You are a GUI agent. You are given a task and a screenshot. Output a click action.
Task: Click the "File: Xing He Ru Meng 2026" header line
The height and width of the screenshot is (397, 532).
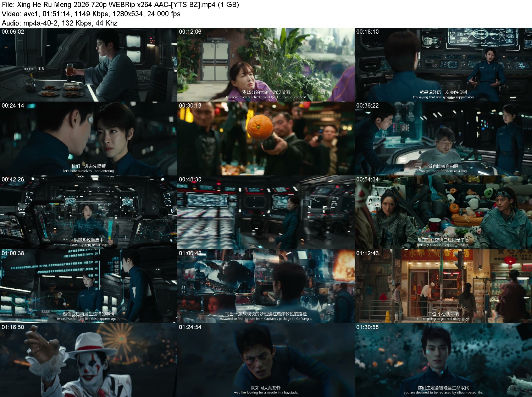[x=121, y=5]
